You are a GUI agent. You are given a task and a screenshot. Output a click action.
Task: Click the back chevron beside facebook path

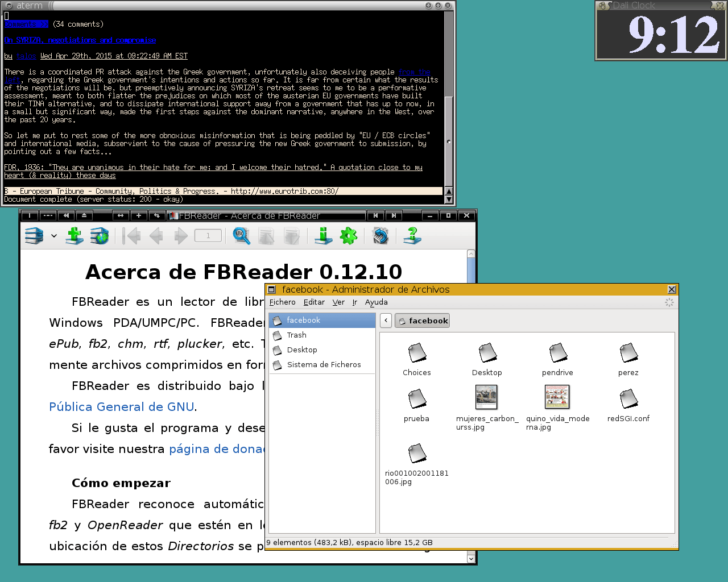tap(386, 321)
